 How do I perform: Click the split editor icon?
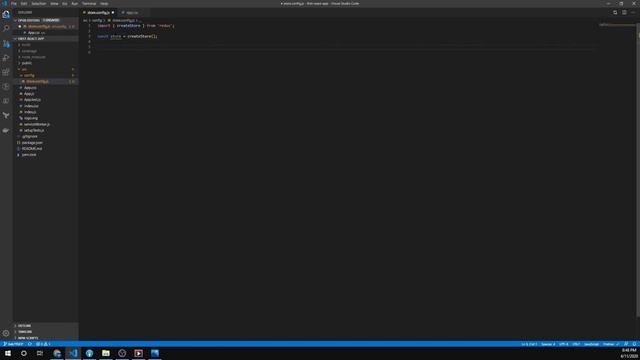tap(624, 13)
